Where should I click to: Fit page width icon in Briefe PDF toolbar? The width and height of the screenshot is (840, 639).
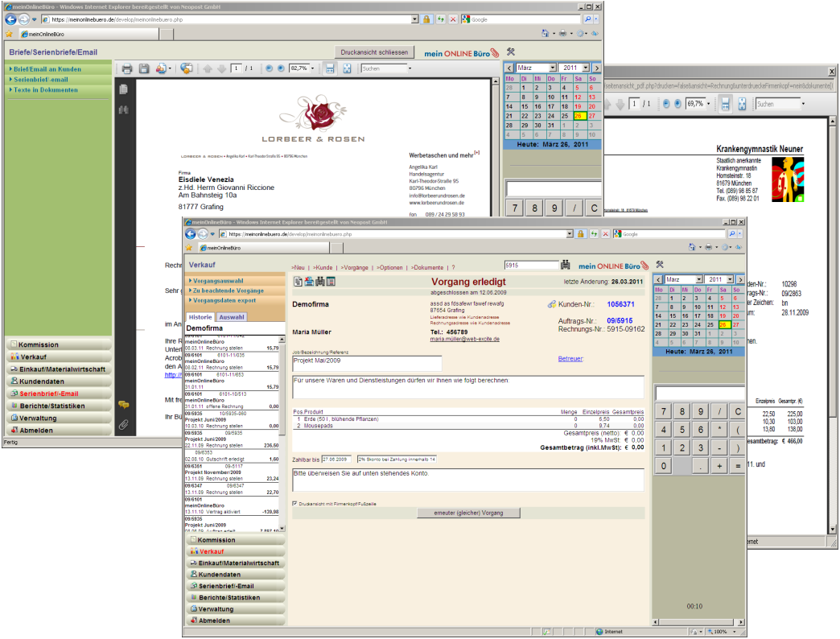point(330,68)
